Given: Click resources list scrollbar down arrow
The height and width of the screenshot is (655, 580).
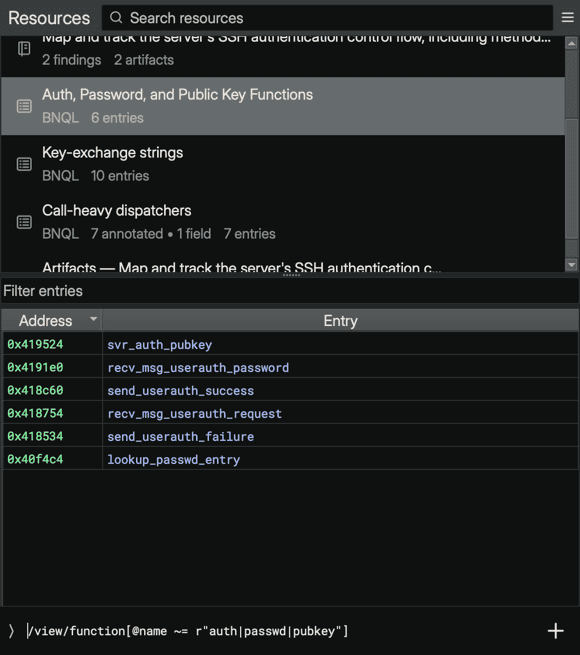Looking at the screenshot, I should (x=571, y=265).
